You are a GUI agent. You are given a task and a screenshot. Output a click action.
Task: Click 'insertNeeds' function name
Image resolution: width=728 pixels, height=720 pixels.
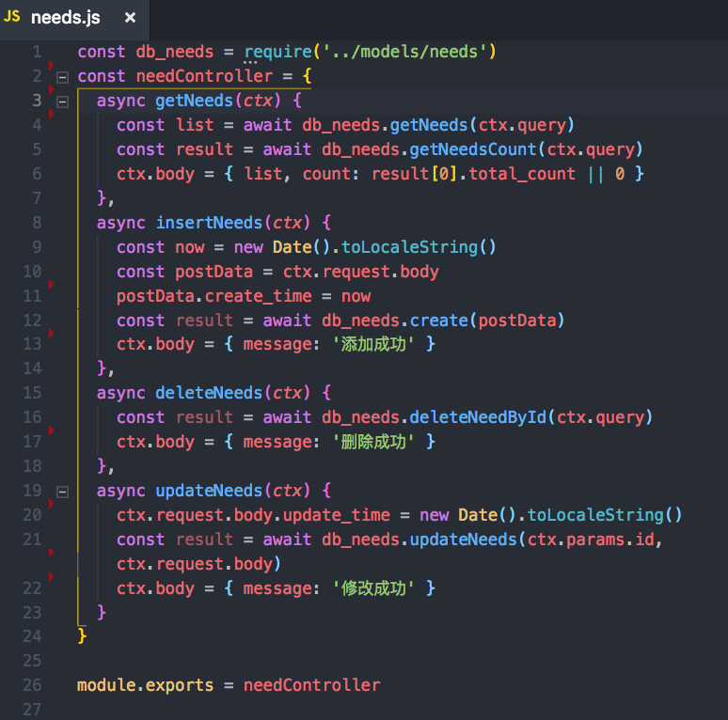pos(209,223)
